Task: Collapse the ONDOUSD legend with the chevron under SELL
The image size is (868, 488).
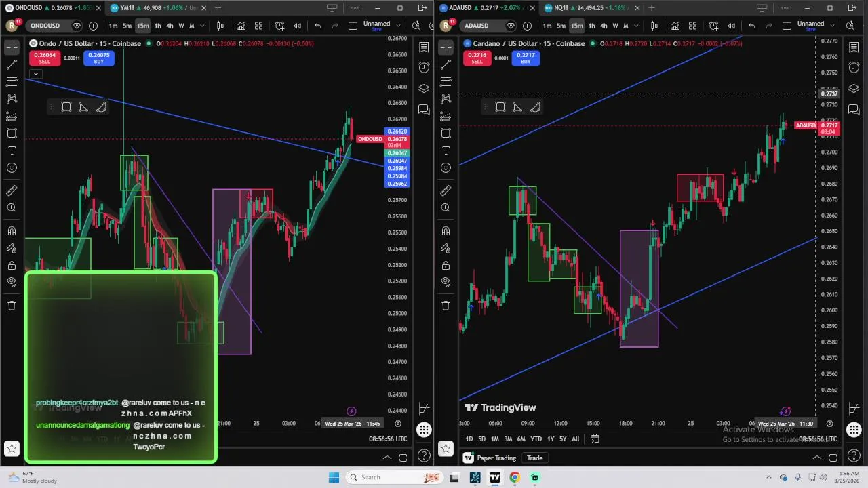Action: [x=36, y=73]
